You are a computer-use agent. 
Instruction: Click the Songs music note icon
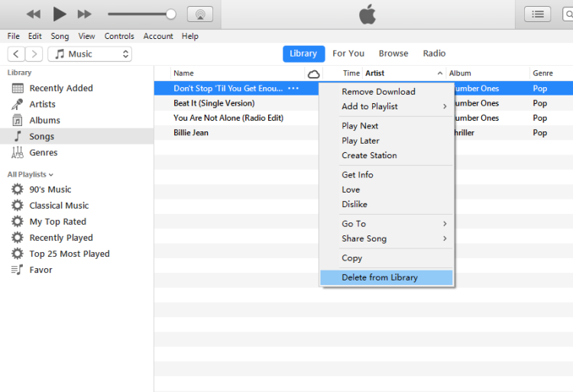(18, 136)
